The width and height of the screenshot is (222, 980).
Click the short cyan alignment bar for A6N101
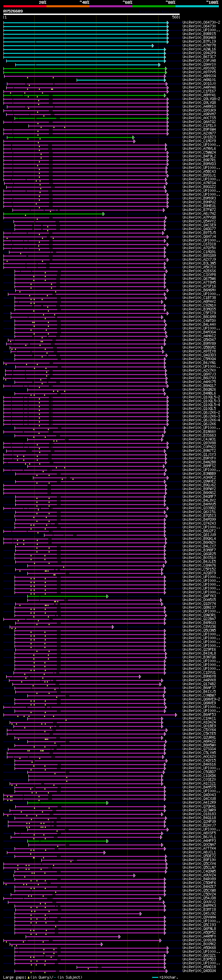121,80
